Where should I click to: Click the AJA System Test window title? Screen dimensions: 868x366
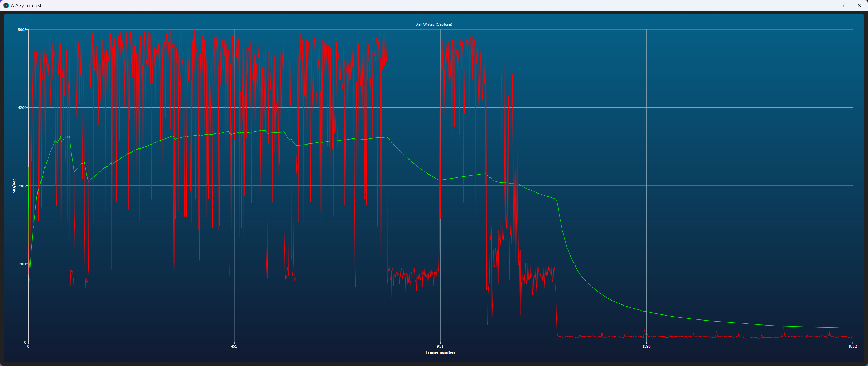26,6
